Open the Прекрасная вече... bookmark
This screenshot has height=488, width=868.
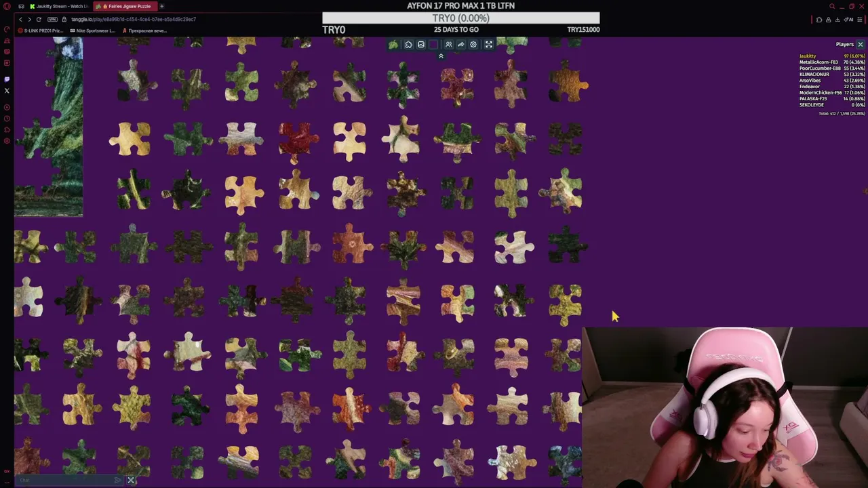(144, 30)
